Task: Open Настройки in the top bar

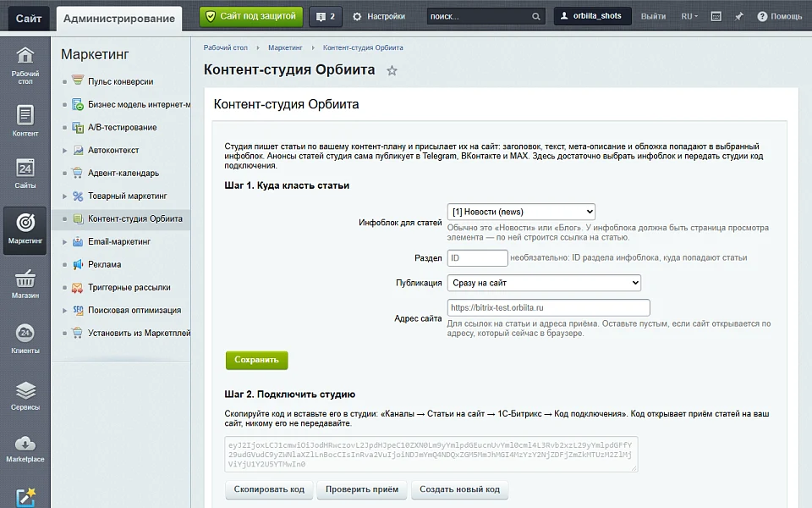Action: click(379, 17)
